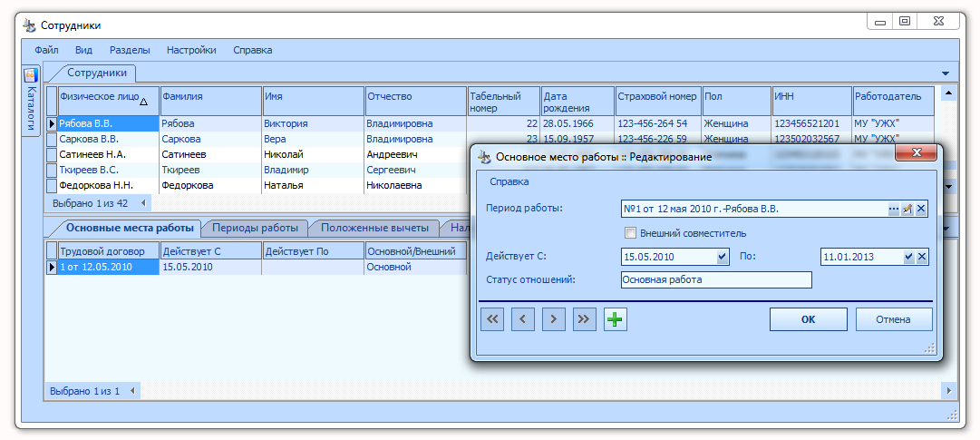Open the Настройки menu
This screenshot has width=980, height=440.
tap(191, 50)
